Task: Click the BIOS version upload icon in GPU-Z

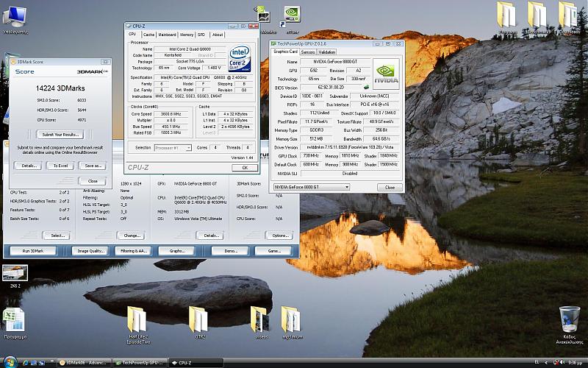Action: click(366, 87)
